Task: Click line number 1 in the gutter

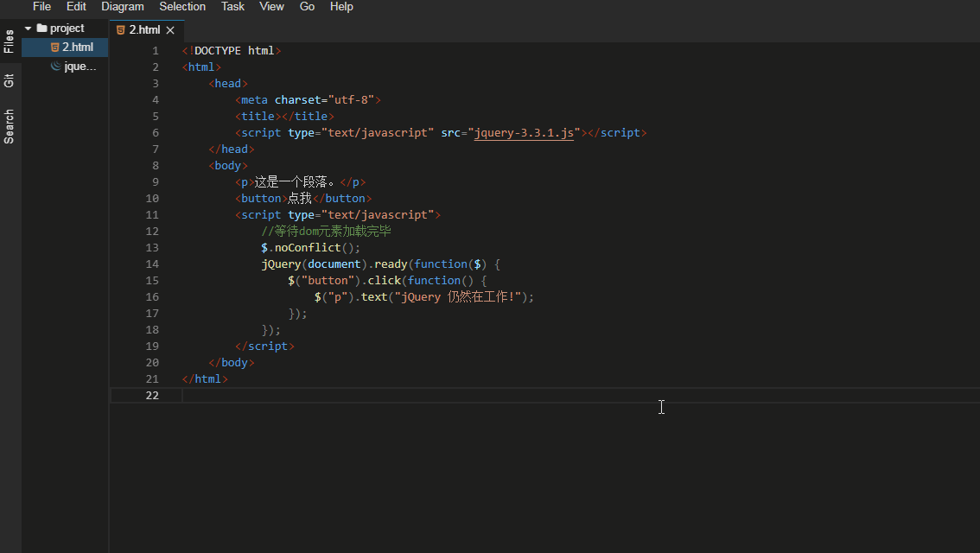Action: [x=155, y=51]
